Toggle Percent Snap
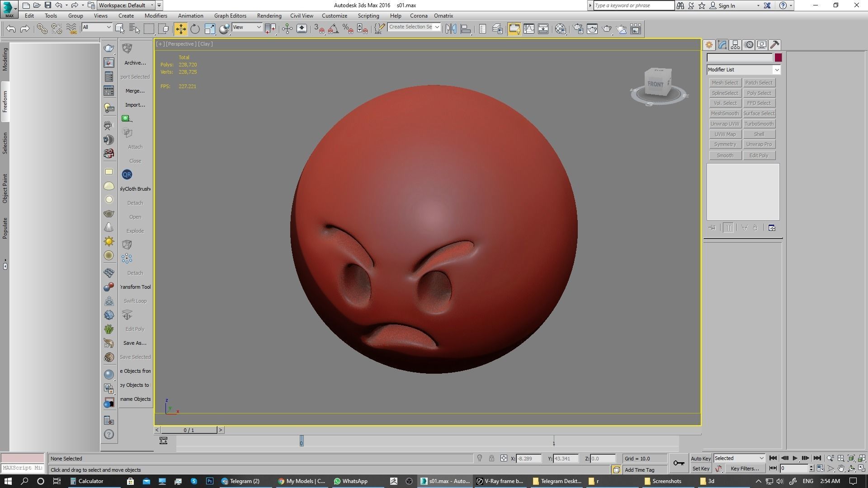 [348, 29]
